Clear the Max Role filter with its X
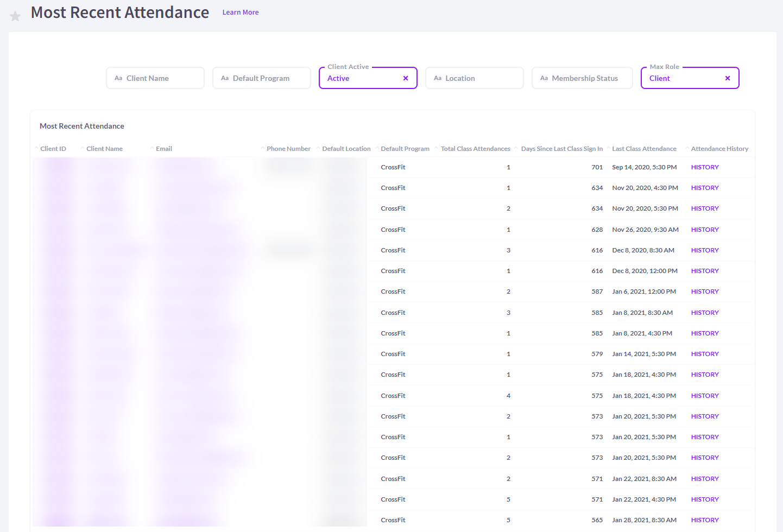 728,78
